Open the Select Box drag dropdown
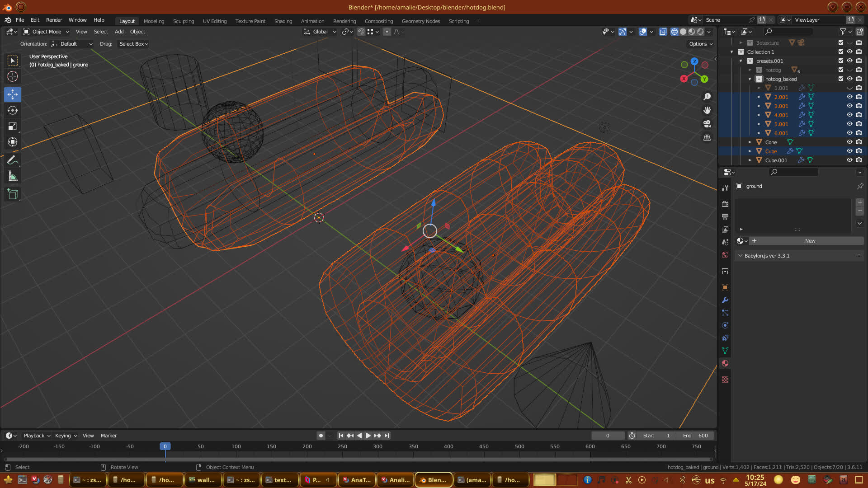The width and height of the screenshot is (868, 488). 133,44
